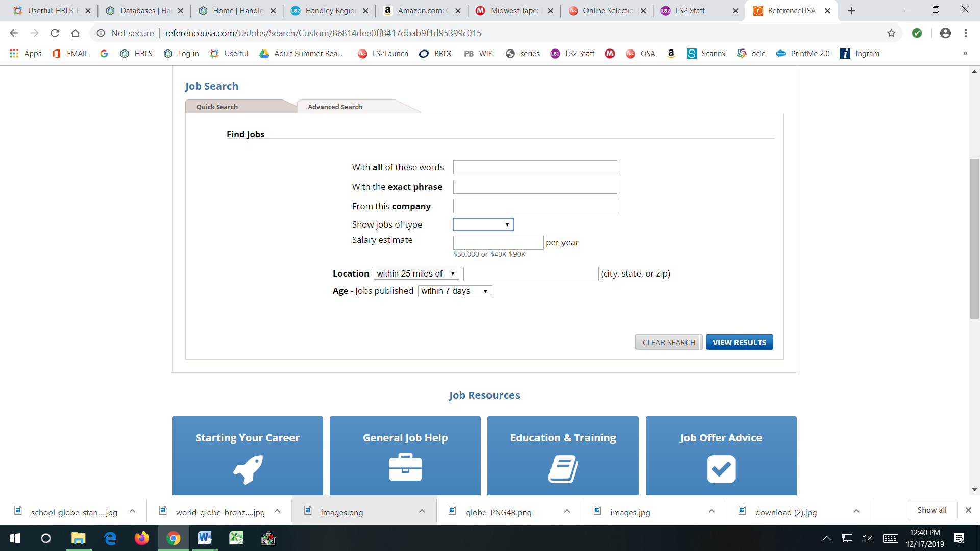Change the Age published within 7 days dropdown
The width and height of the screenshot is (980, 551).
[x=454, y=291]
